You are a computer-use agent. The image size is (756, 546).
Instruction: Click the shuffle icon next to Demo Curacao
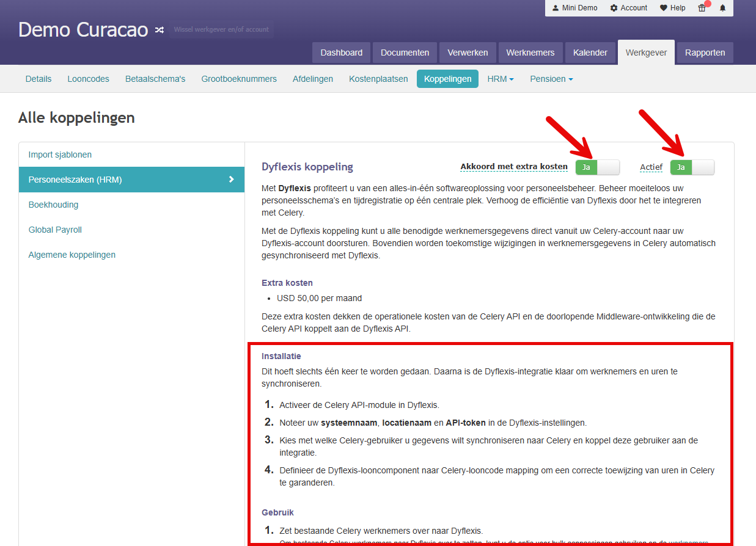160,29
